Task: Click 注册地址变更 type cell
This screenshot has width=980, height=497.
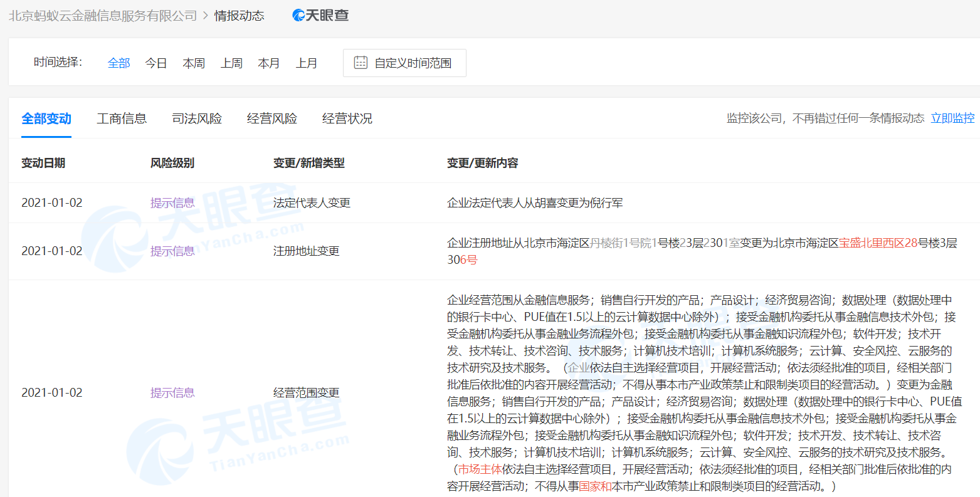Action: (x=307, y=251)
